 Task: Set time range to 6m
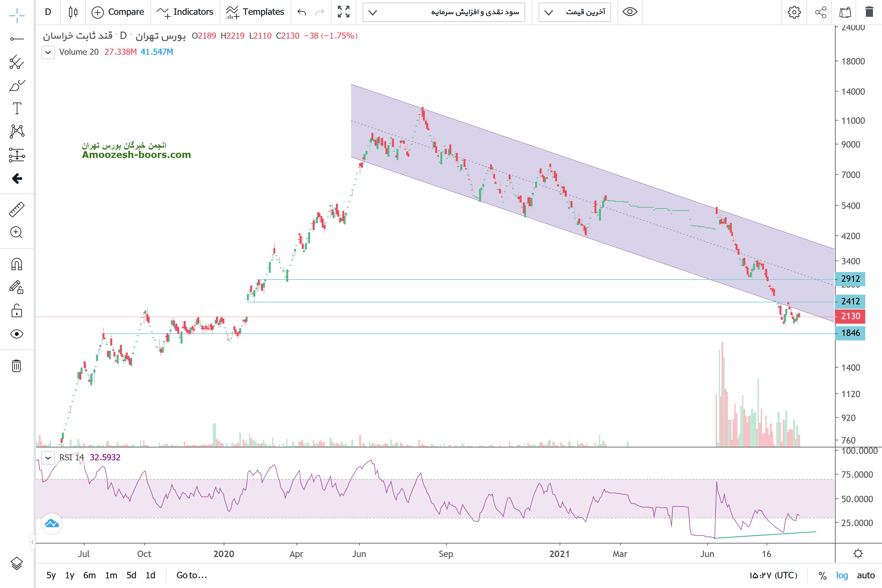coord(89,575)
